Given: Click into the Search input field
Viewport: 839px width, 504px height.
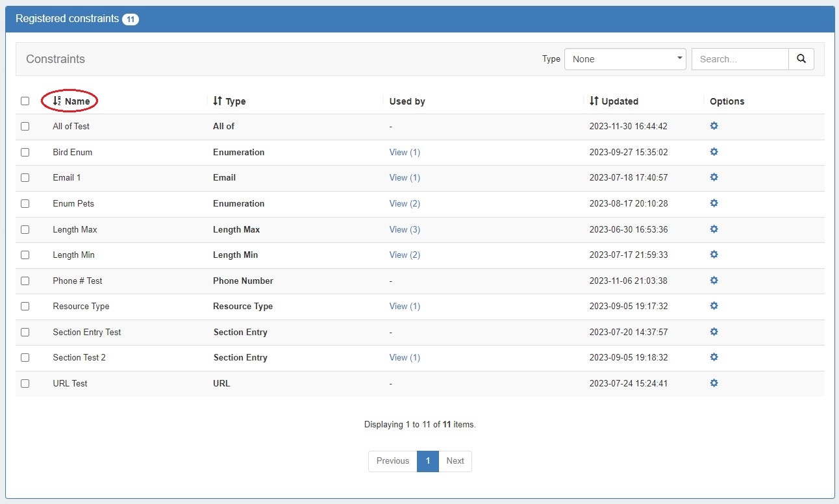Looking at the screenshot, I should (740, 59).
